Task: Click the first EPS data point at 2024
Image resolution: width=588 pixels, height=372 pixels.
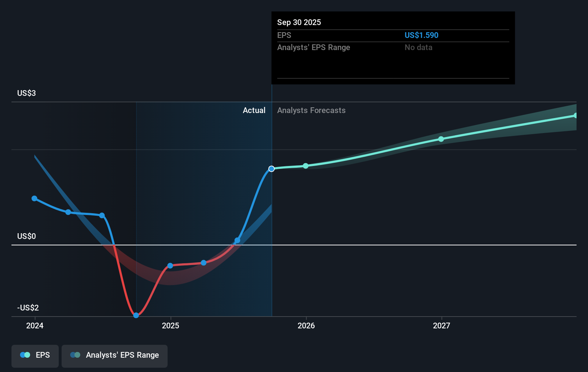Action: [x=34, y=199]
